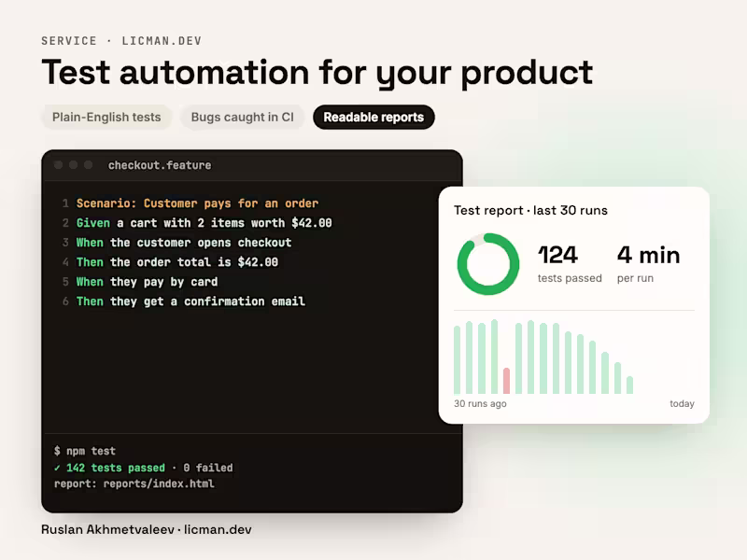Click the When they pay by card line

147,282
